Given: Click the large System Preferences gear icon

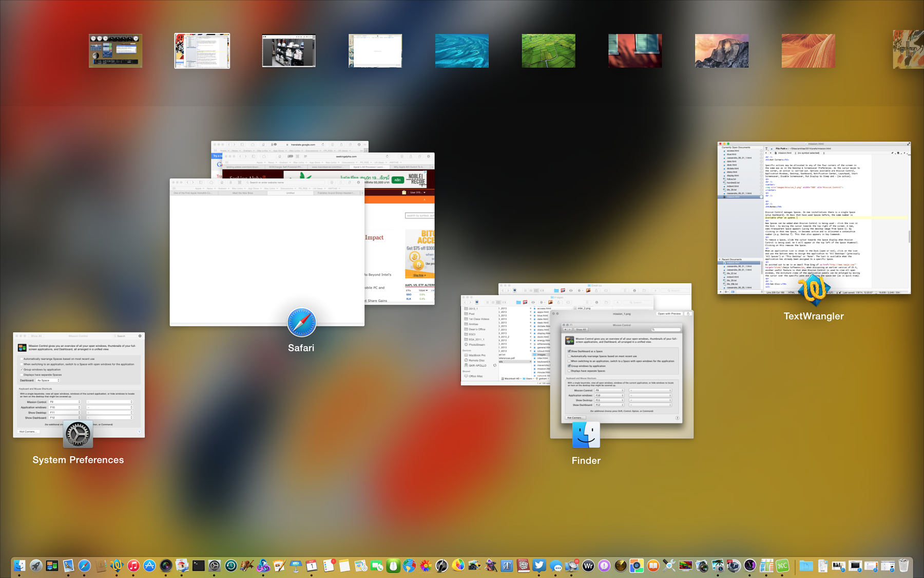Looking at the screenshot, I should coord(78,435).
